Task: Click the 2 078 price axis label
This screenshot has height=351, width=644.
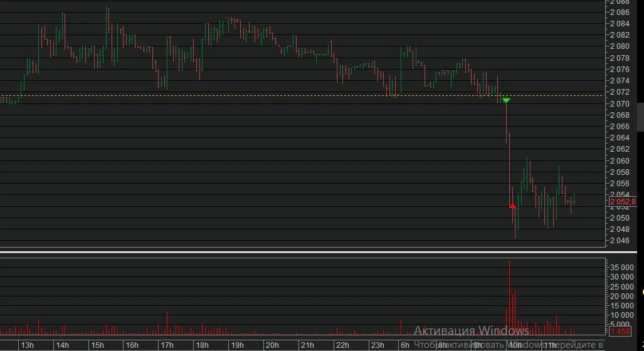Action: pyautogui.click(x=620, y=58)
